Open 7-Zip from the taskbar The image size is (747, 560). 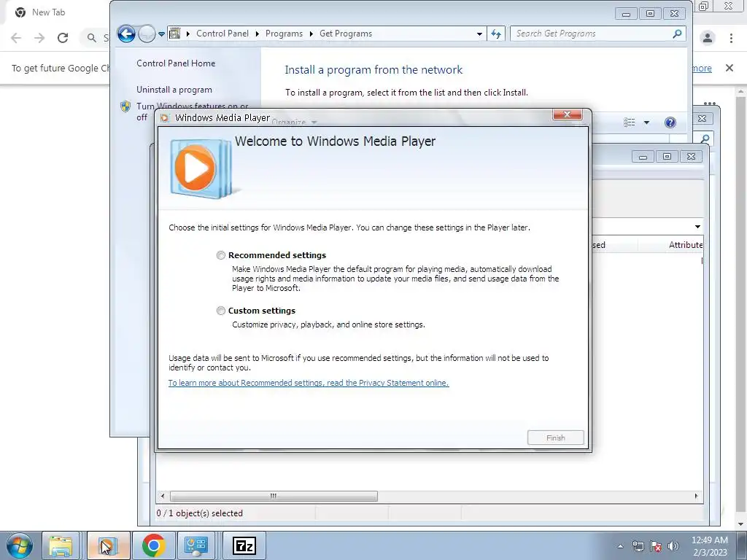[x=244, y=545]
